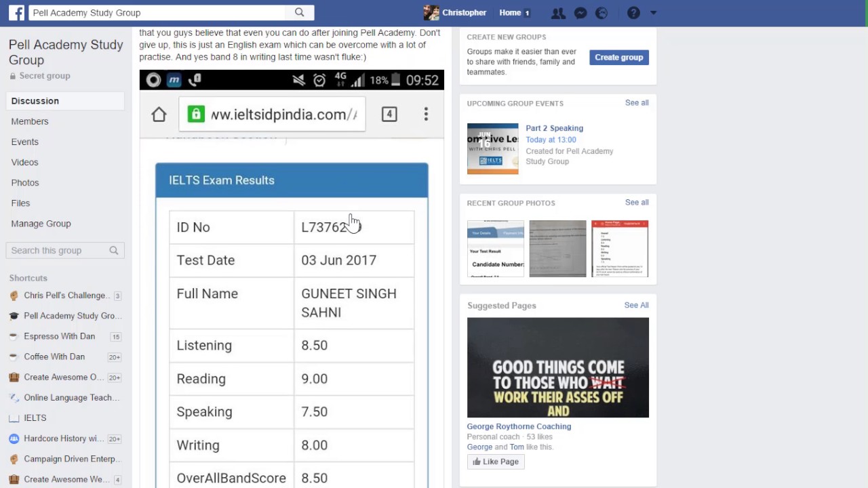Click the Espresso With Dan shortcut icon

tap(14, 336)
